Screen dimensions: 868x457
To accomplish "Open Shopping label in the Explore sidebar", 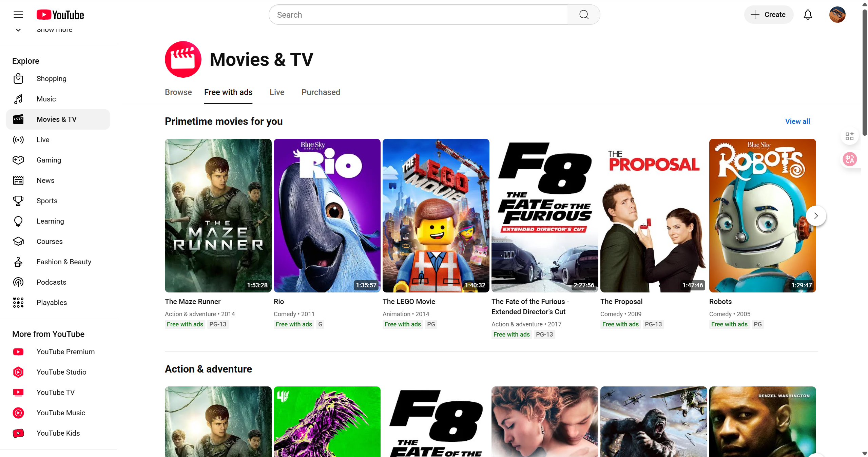I will pos(52,79).
